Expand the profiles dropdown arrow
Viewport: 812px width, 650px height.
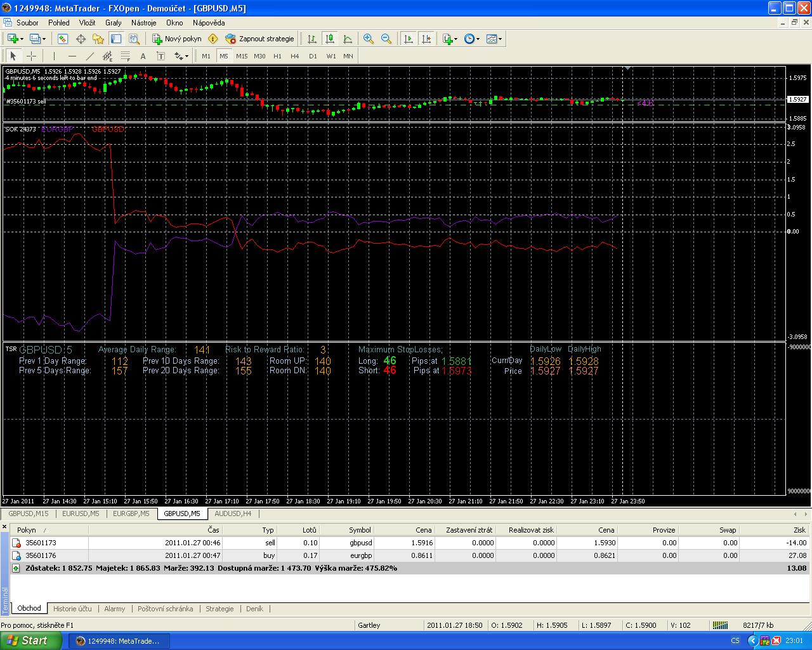point(44,39)
